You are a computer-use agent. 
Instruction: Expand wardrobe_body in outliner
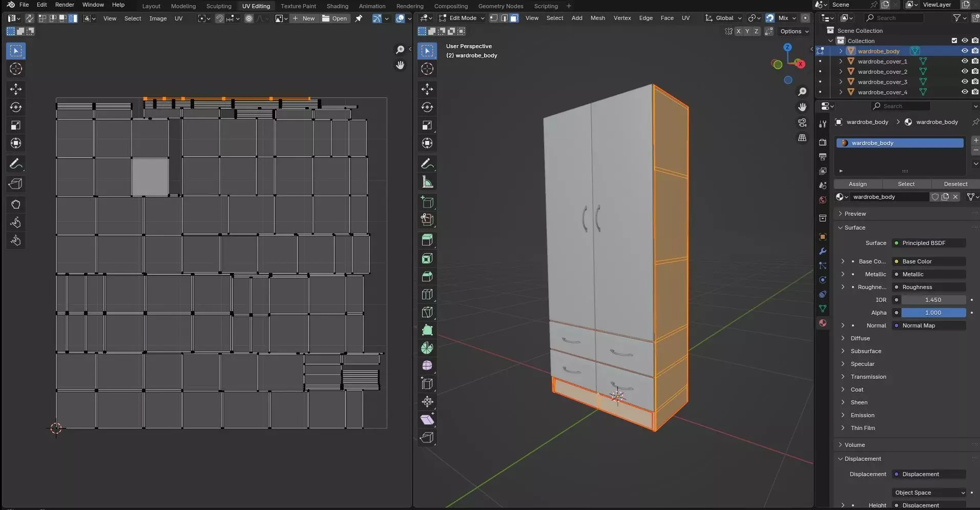(841, 51)
